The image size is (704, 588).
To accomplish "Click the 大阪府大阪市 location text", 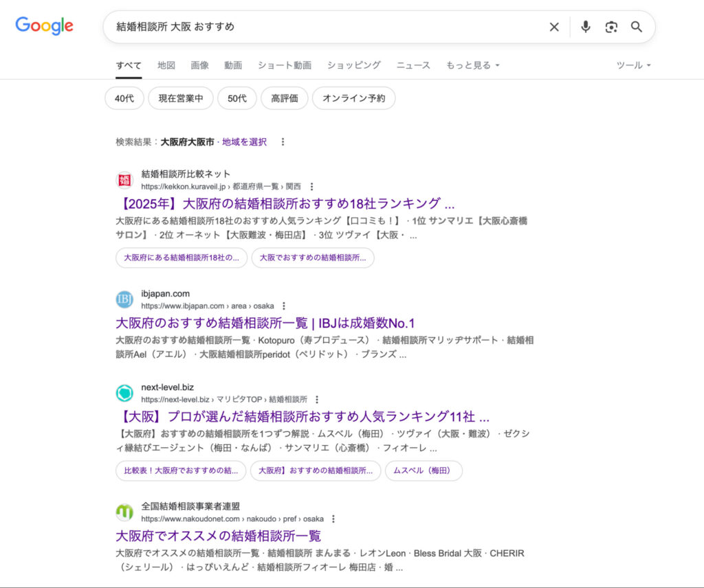I will [x=187, y=142].
